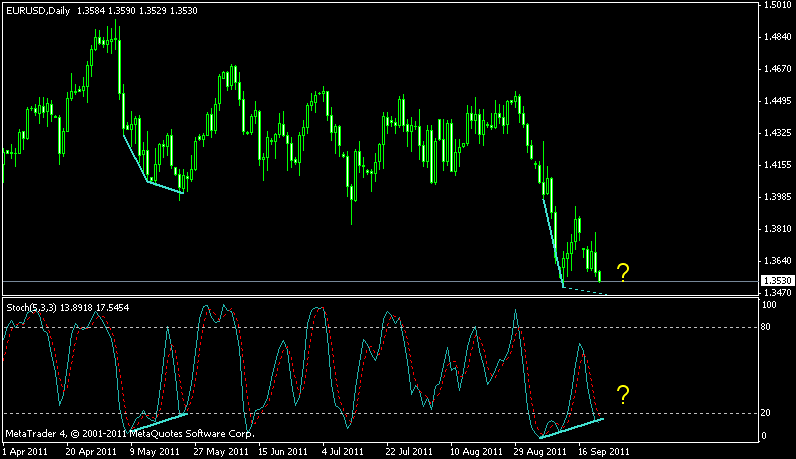
Task: Select the September cyan trendline on stochastic
Action: [x=572, y=428]
